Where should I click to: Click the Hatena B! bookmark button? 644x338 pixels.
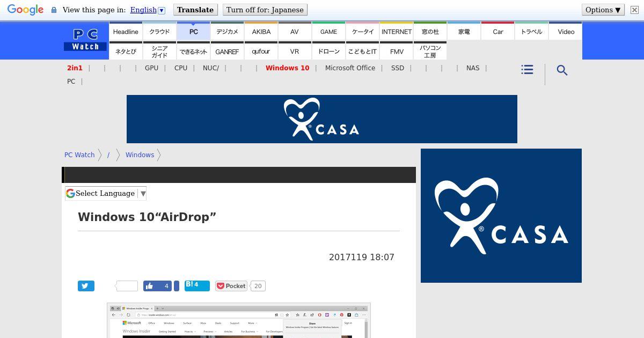[197, 285]
